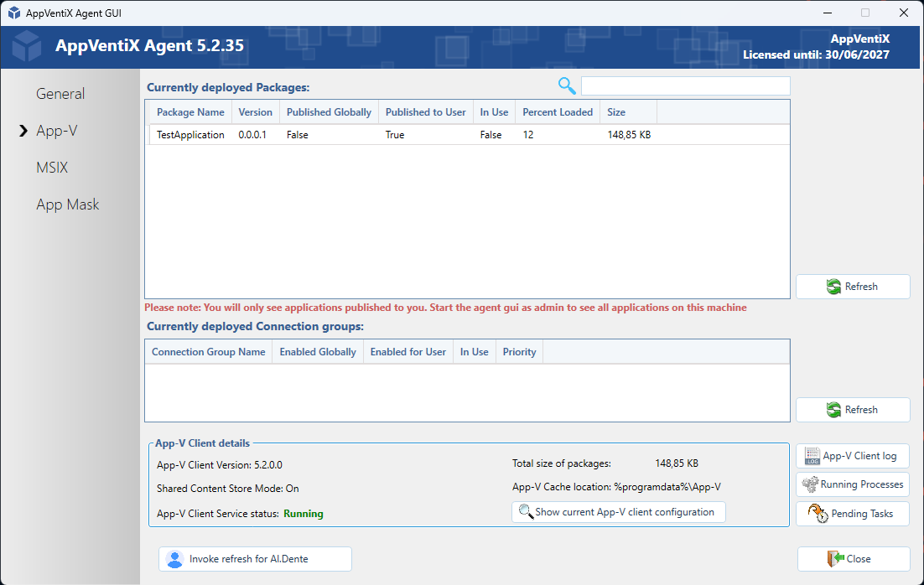Focus the package search field

click(685, 86)
